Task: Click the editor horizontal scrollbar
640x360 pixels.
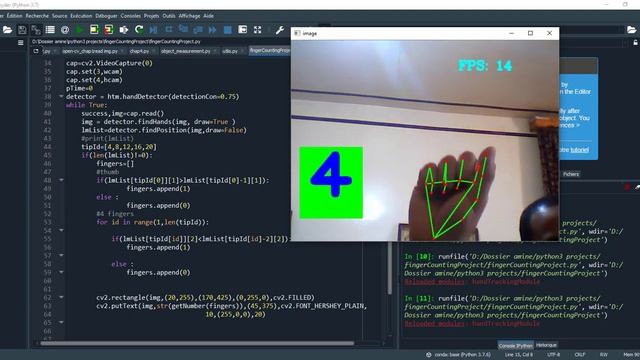Action: 197,343
